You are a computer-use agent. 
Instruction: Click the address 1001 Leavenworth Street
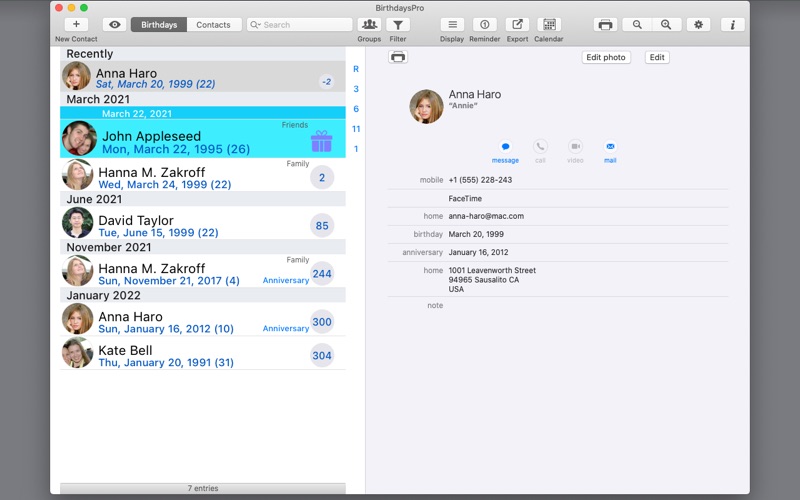click(x=492, y=270)
